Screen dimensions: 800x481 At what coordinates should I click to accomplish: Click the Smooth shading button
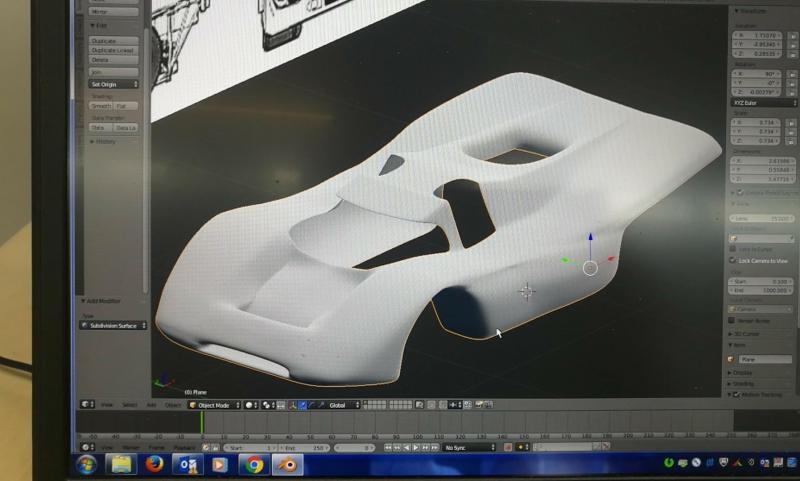point(101,105)
